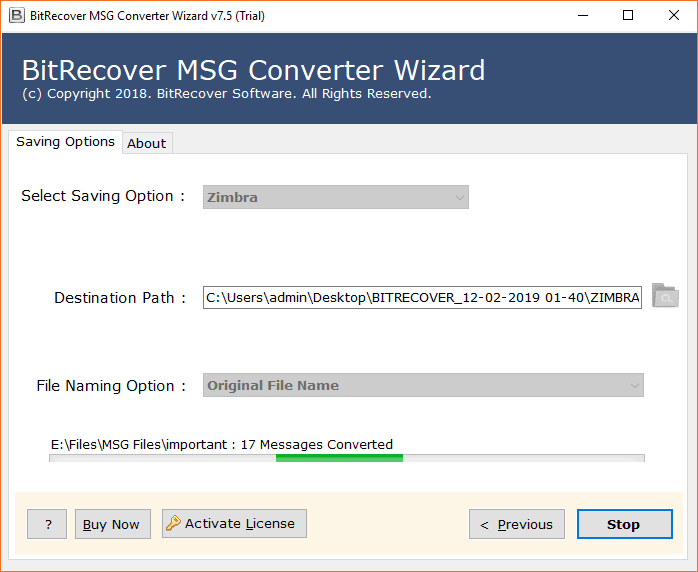Screen dimensions: 698x572
Task: Close the MSG Converter Wizard window
Action: pos(674,16)
